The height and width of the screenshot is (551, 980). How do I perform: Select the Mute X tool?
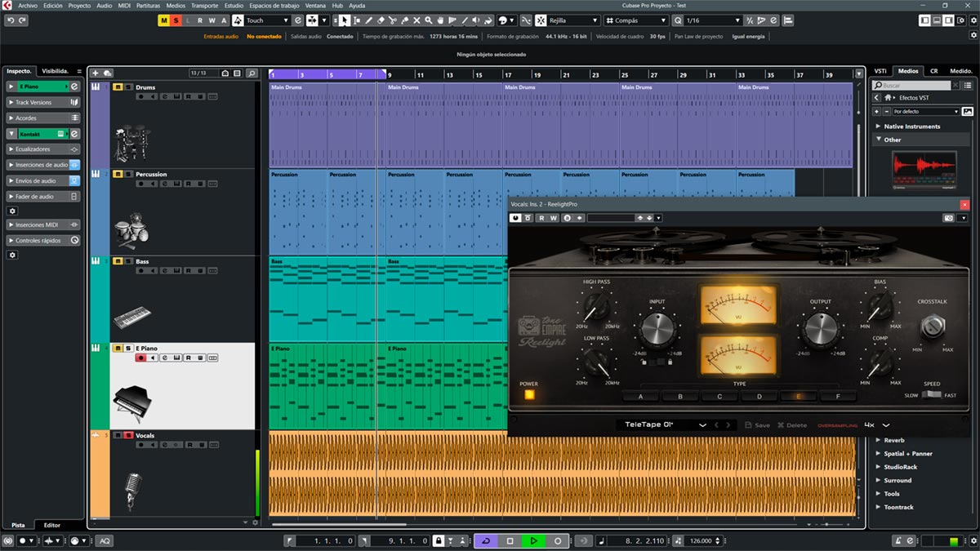pos(416,20)
